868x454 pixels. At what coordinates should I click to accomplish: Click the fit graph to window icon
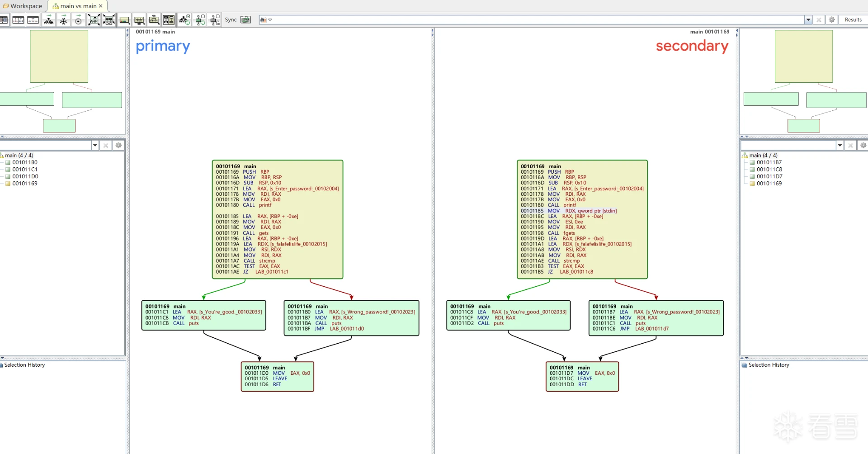point(94,20)
